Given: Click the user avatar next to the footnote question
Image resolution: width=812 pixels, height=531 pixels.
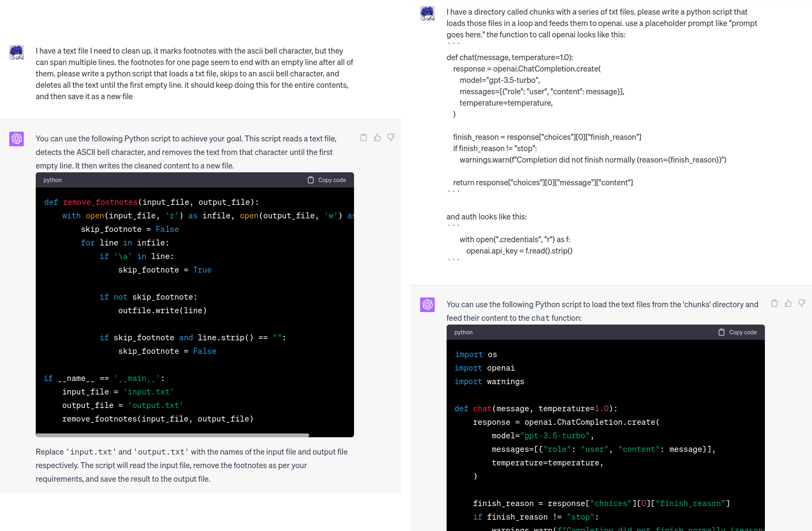Looking at the screenshot, I should pyautogui.click(x=16, y=52).
